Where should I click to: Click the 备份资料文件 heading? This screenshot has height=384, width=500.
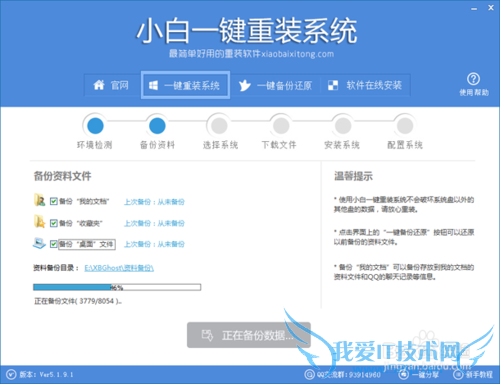point(62,176)
